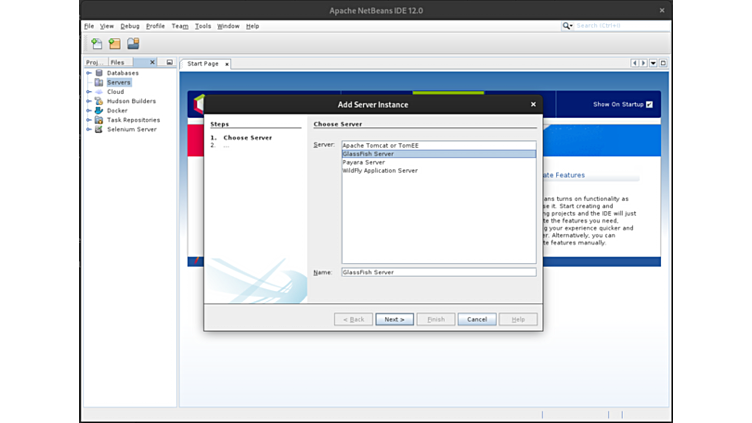
Task: Open the Team menu
Action: coord(180,26)
